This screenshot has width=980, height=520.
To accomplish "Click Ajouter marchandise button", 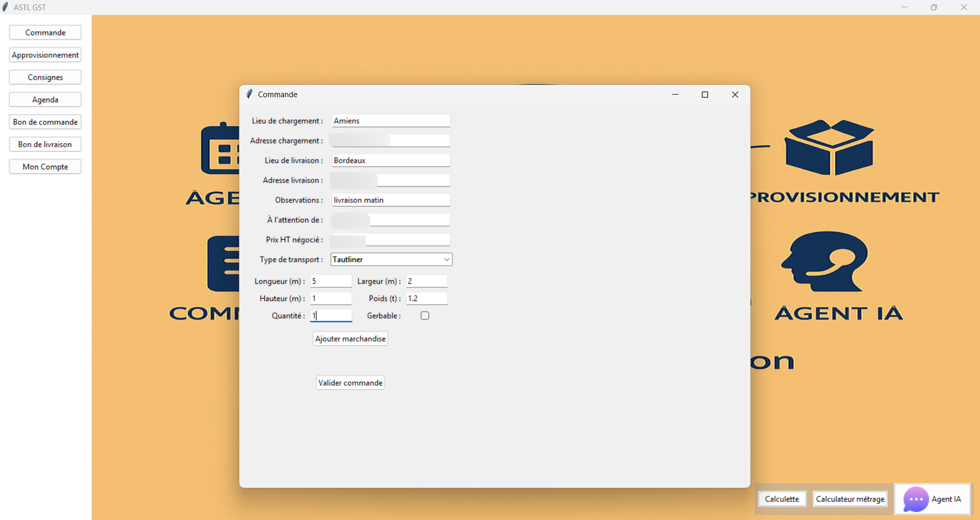I will click(350, 338).
